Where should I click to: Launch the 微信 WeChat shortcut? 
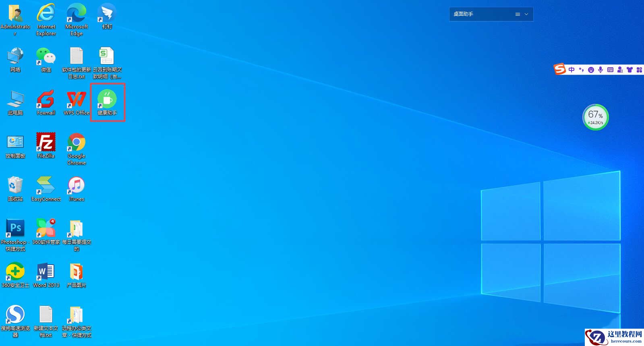point(46,56)
